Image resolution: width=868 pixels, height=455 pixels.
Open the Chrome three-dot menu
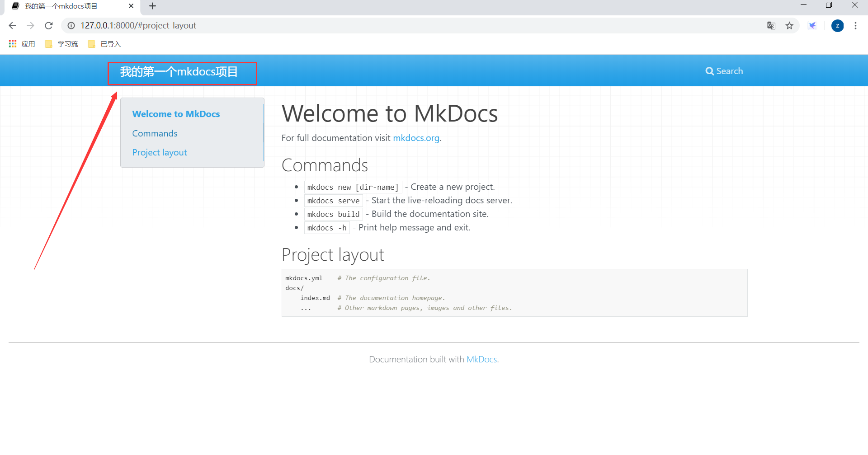point(855,26)
